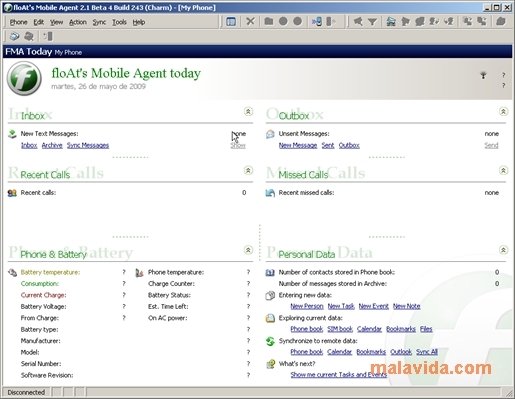
Task: Open Phone book under Exploring current data
Action: click(307, 329)
